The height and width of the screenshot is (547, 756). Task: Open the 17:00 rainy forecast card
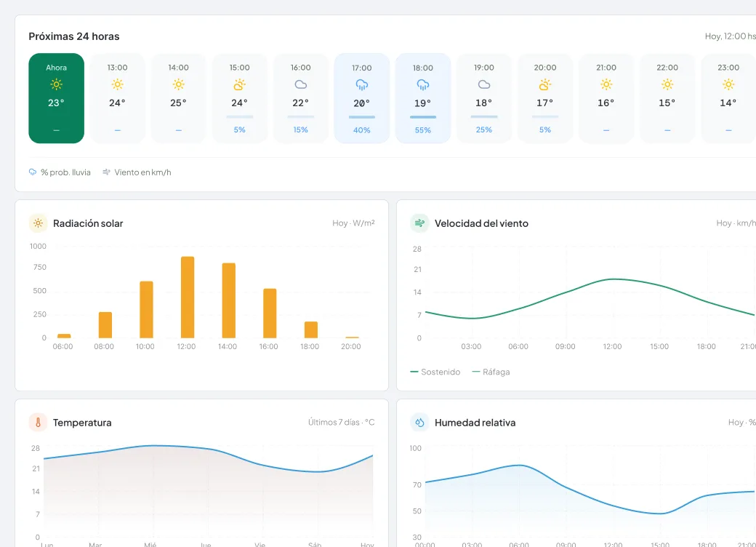(361, 98)
